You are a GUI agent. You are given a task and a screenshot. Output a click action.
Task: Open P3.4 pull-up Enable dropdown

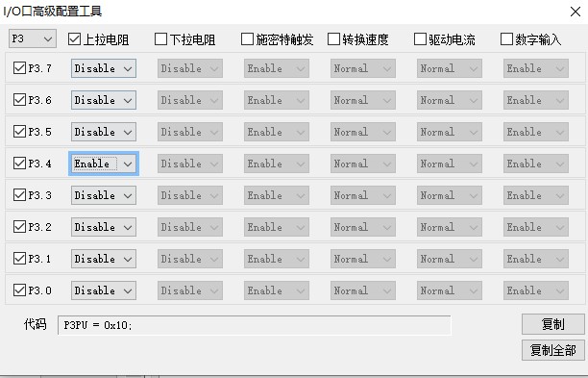point(104,164)
